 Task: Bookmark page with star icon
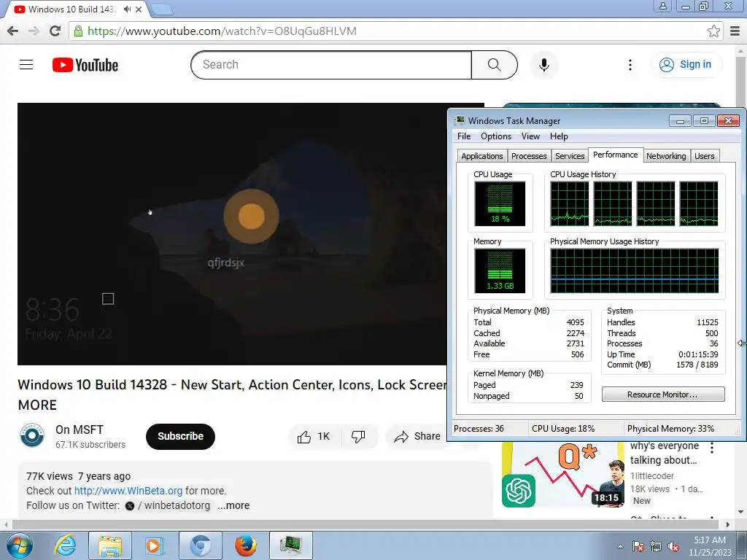(713, 31)
